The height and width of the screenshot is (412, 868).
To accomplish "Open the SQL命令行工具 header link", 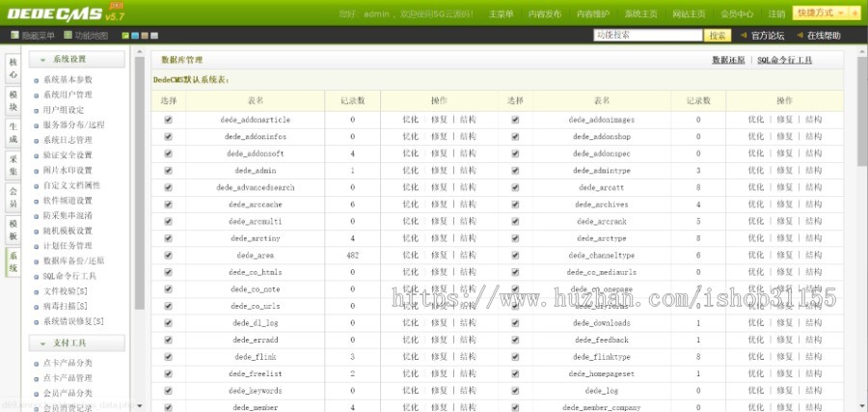I will 785,60.
